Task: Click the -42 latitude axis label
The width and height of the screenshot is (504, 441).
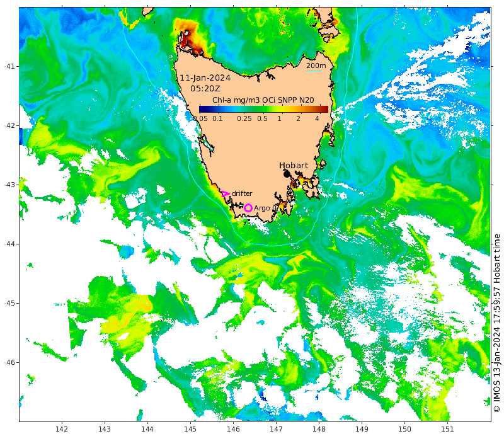Action: 9,125
